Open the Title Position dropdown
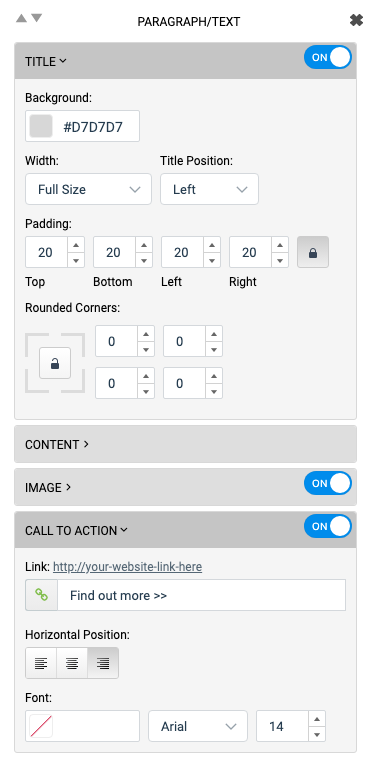Image resolution: width=372 pixels, height=758 pixels. pos(209,189)
